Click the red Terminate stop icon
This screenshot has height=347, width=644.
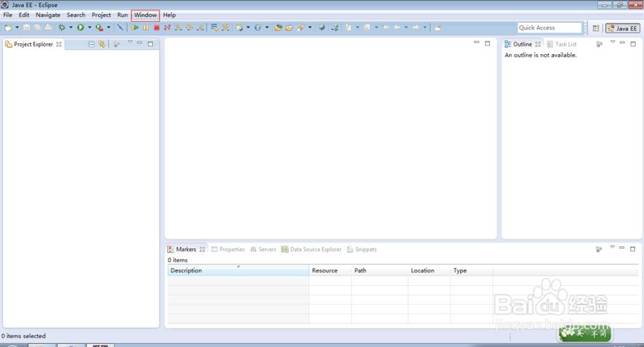point(156,28)
